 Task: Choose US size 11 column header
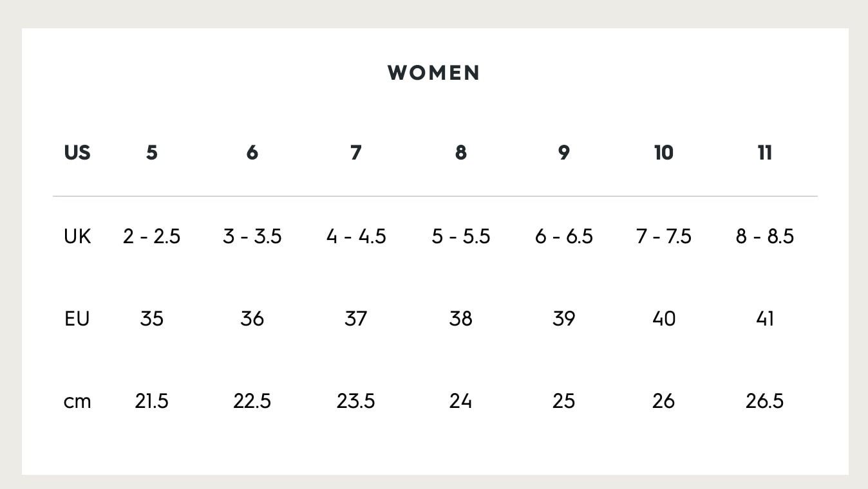(764, 153)
